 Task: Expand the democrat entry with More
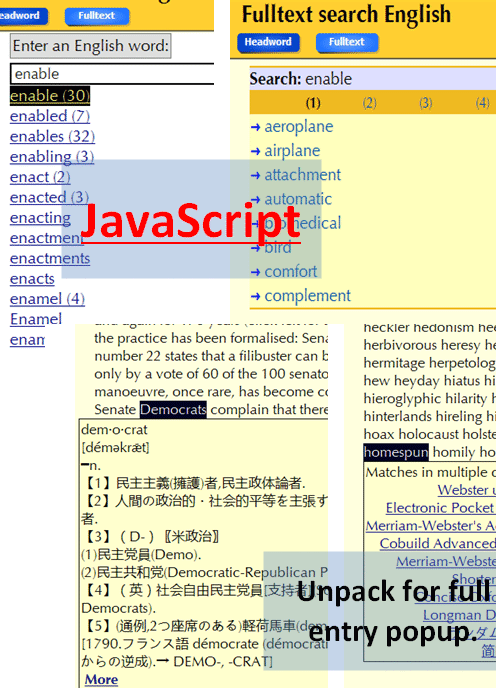(x=101, y=679)
